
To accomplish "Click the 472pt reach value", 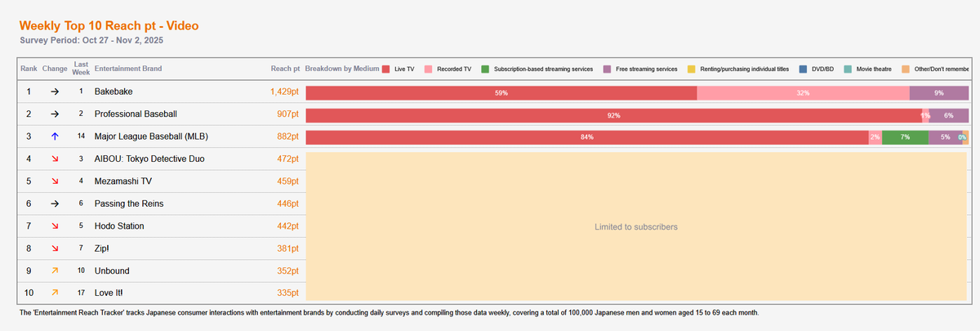I will pos(287,159).
